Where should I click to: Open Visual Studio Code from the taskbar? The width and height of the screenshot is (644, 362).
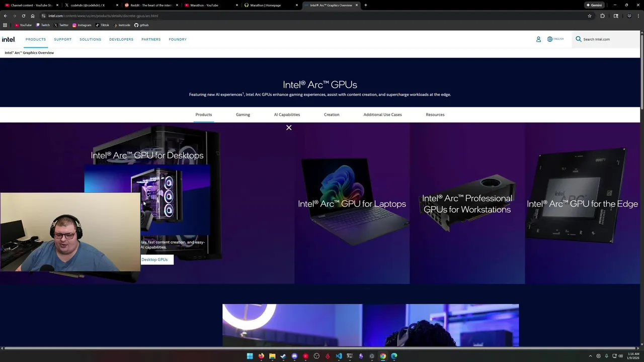(339, 356)
